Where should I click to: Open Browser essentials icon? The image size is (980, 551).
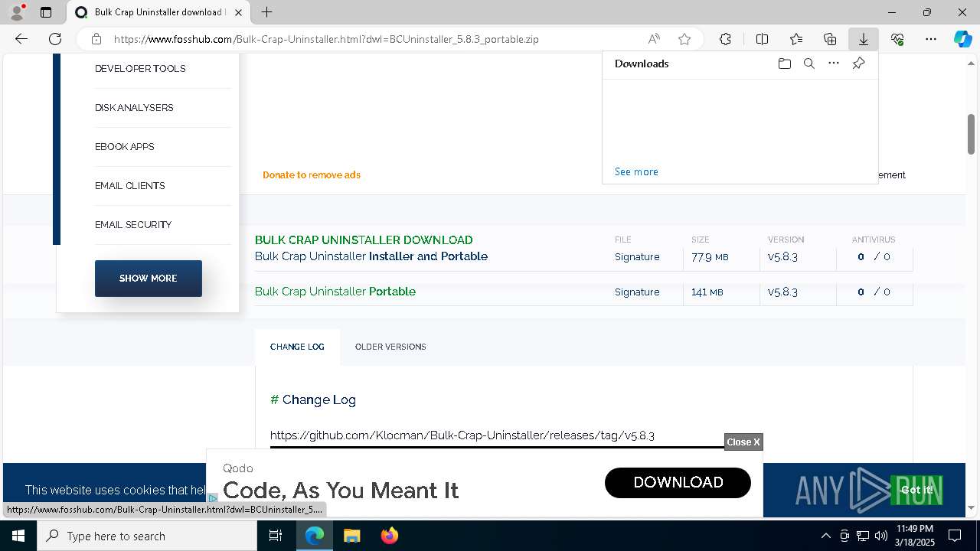(x=897, y=39)
